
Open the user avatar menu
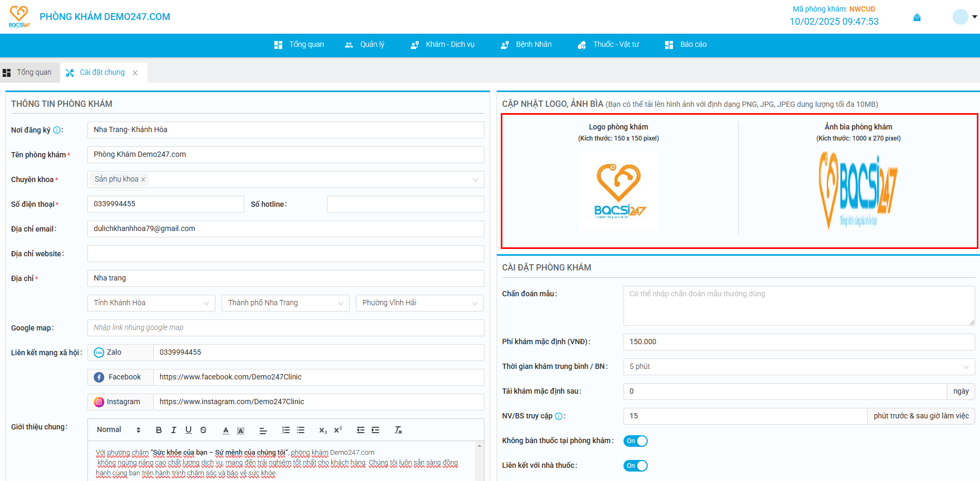[x=960, y=17]
